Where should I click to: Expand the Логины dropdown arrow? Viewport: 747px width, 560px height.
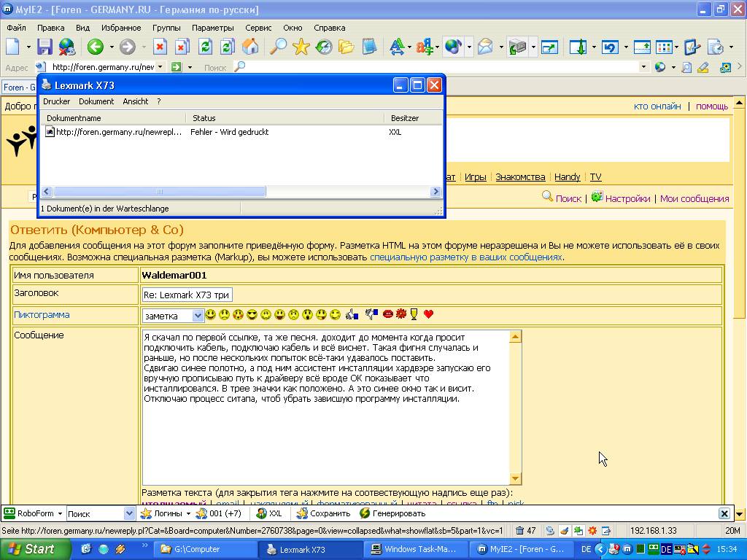[x=188, y=514]
